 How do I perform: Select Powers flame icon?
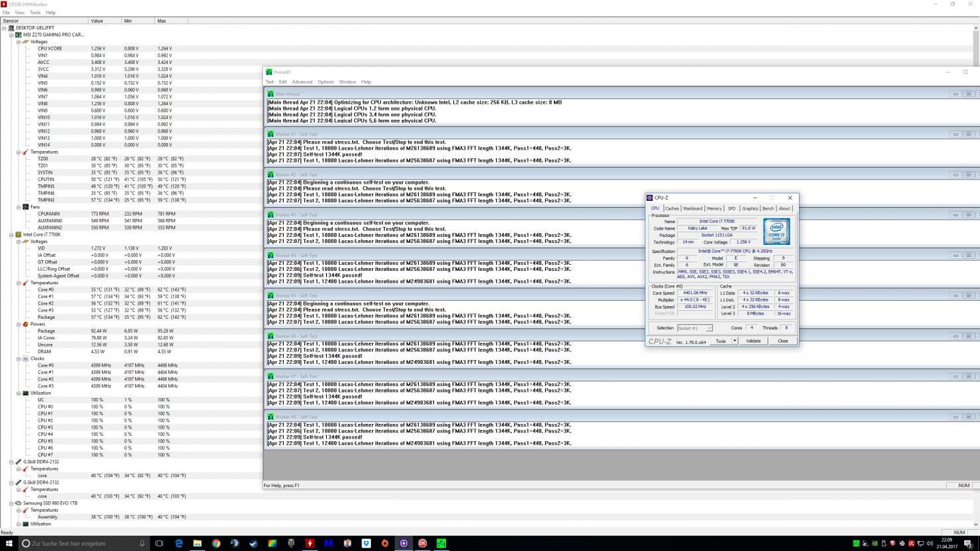26,324
